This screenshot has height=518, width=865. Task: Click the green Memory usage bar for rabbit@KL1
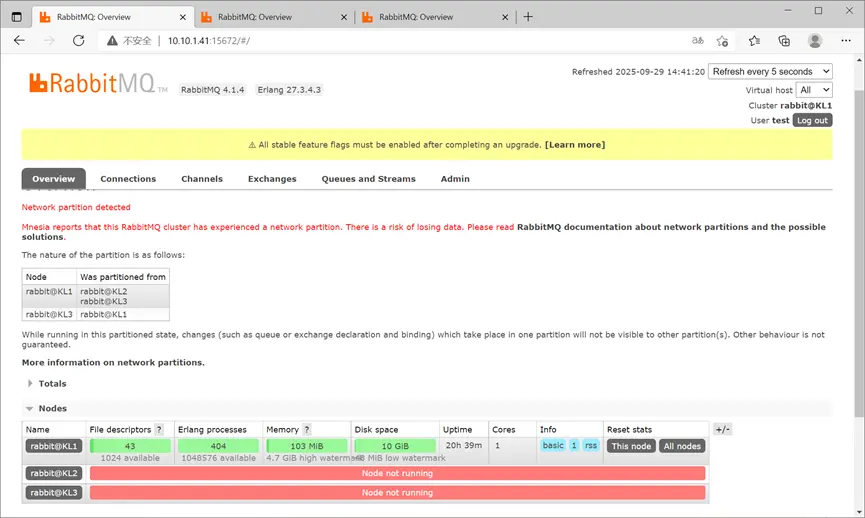pyautogui.click(x=307, y=446)
